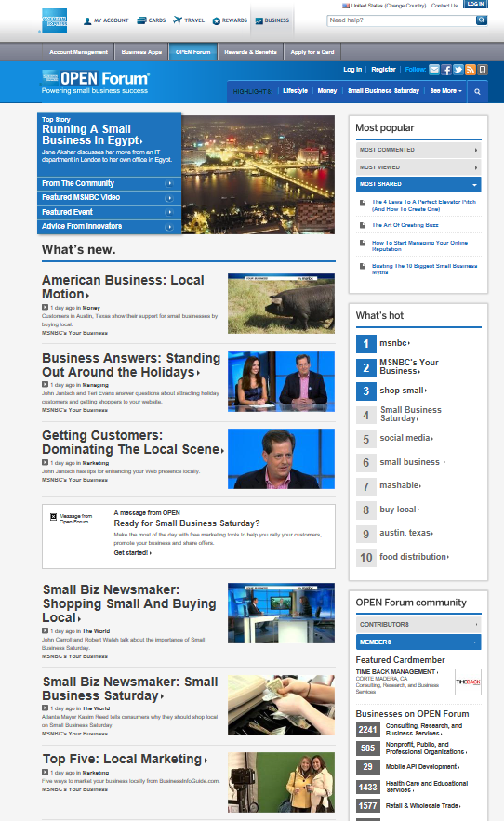This screenshot has width=504, height=821.
Task: Click the email follow icon
Action: [x=434, y=69]
